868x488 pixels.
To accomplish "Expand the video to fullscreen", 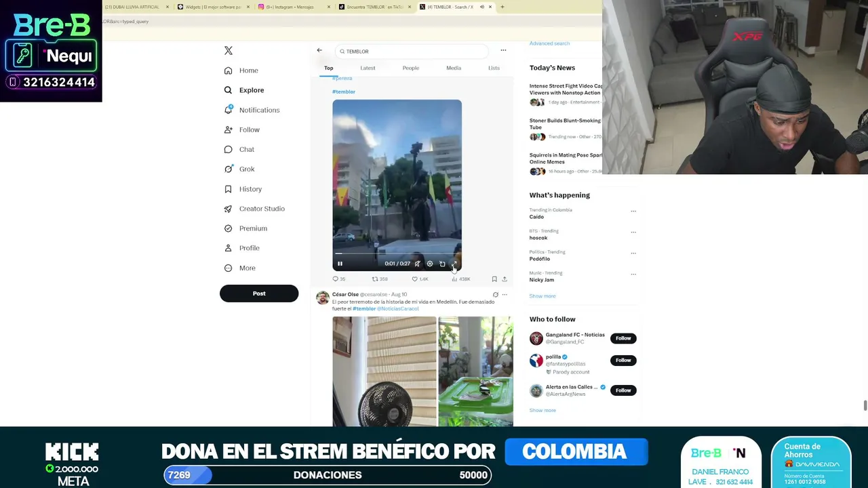I will coord(454,264).
